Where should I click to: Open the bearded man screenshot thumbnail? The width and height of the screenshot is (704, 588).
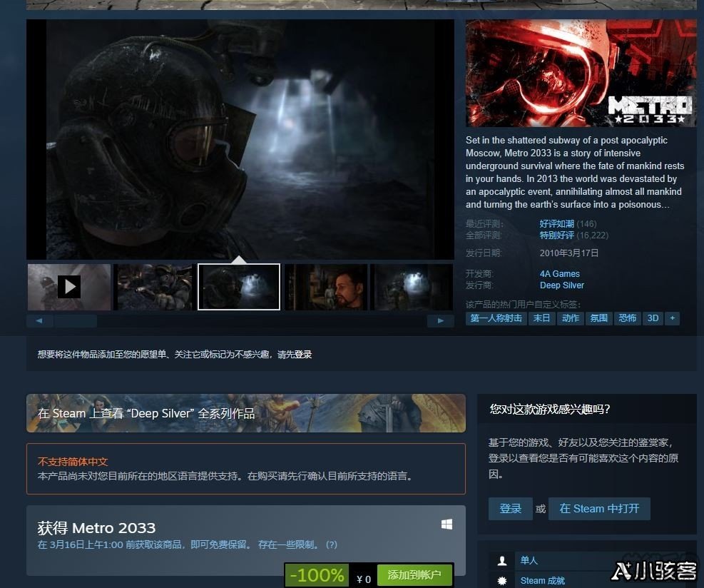click(x=326, y=287)
